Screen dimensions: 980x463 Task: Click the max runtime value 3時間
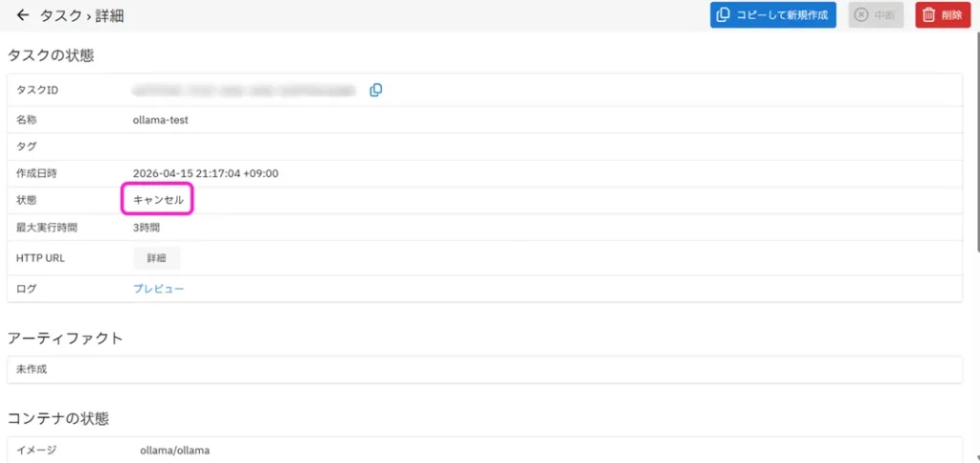point(146,228)
